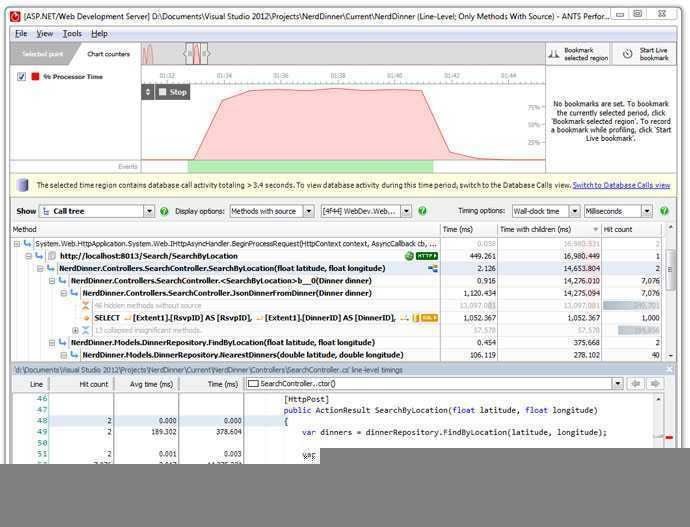Click the navigate forward arrow button
Viewport: 690px width, 527px height.
(655, 384)
